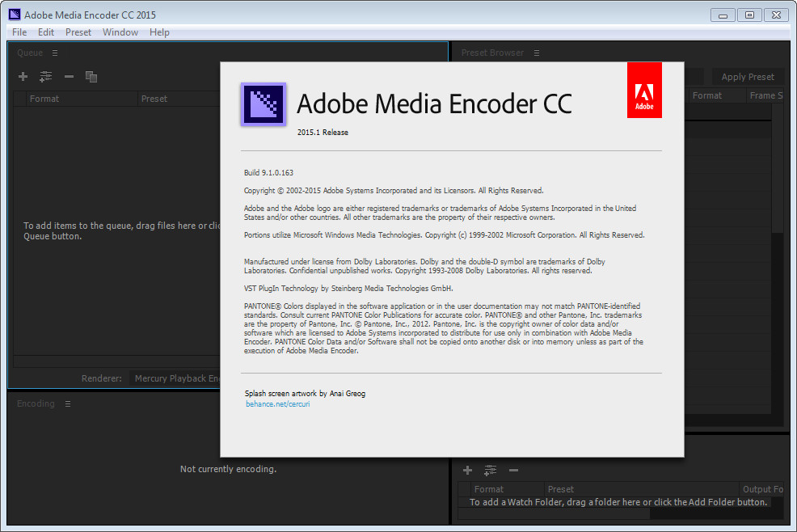Open the Encoding panel menu
Screen dimensions: 797x532
coord(68,404)
